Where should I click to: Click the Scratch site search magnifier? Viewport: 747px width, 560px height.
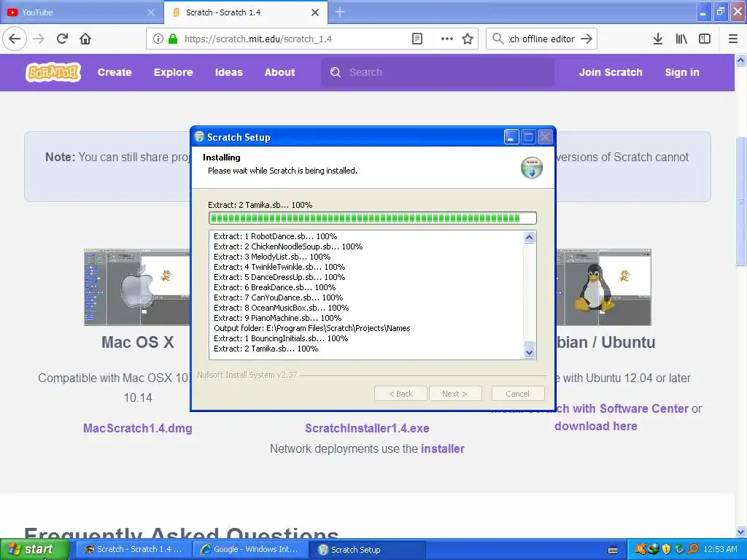336,72
